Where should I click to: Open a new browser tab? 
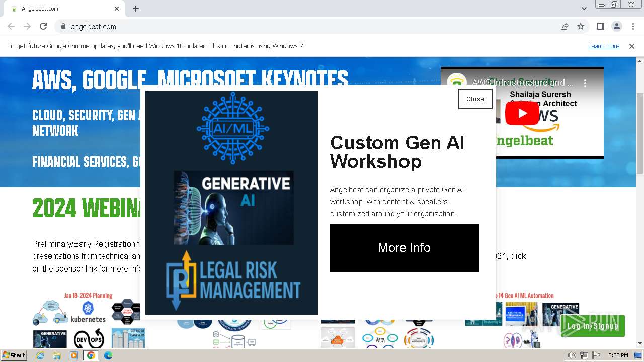click(136, 9)
